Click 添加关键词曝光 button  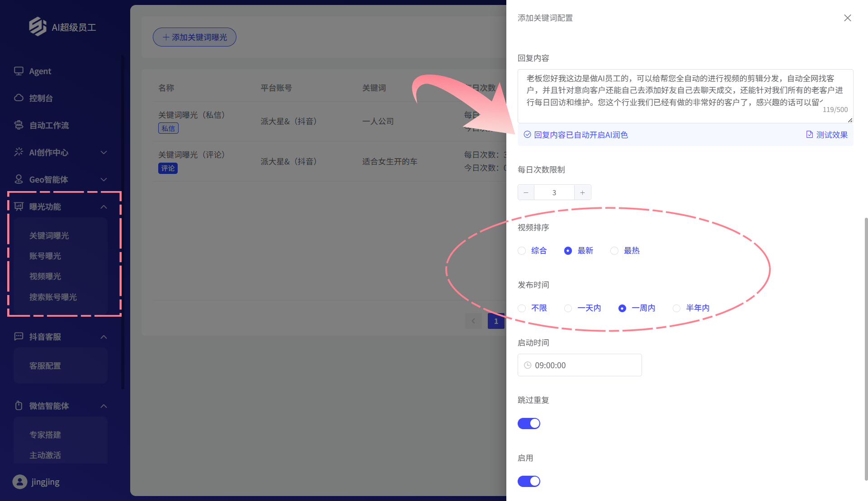click(194, 37)
